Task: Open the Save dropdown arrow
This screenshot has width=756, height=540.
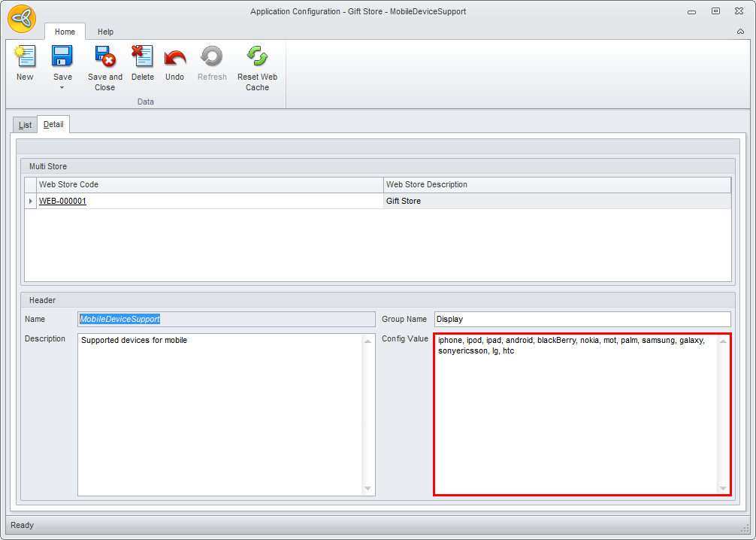Action: click(62, 88)
